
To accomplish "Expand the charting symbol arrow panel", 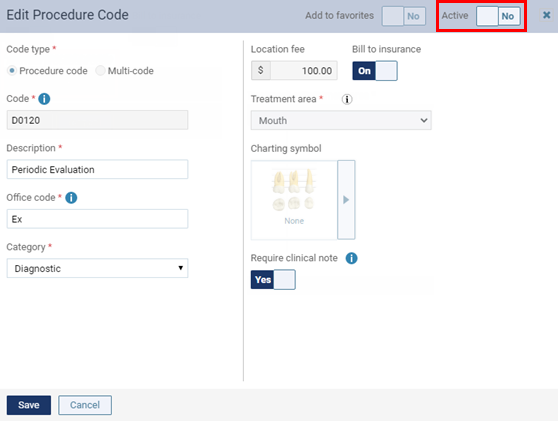I will (346, 200).
